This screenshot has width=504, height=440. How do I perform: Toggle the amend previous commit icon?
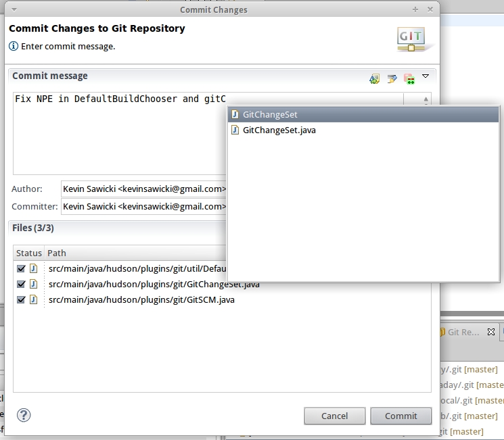point(375,78)
